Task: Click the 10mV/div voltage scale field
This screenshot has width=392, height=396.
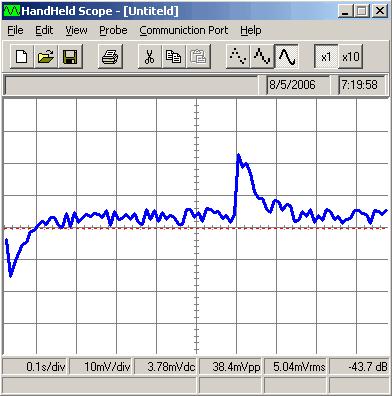Action: tap(101, 367)
